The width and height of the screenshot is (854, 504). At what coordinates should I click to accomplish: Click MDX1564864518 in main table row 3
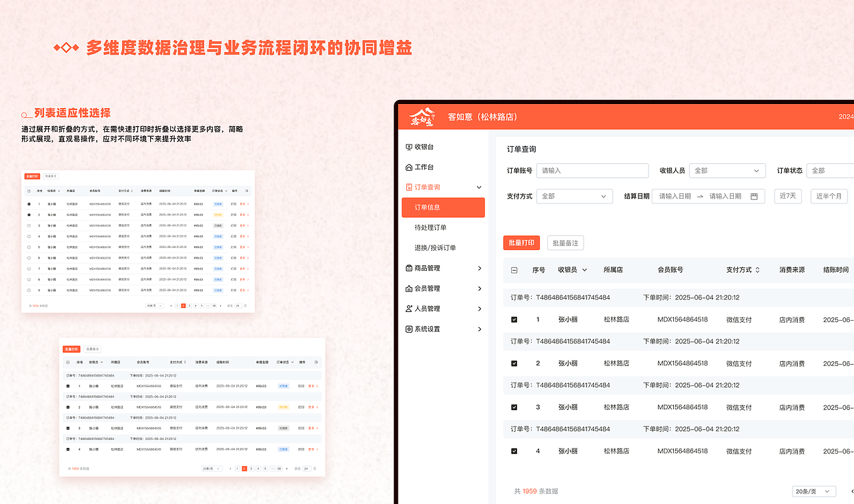click(683, 407)
